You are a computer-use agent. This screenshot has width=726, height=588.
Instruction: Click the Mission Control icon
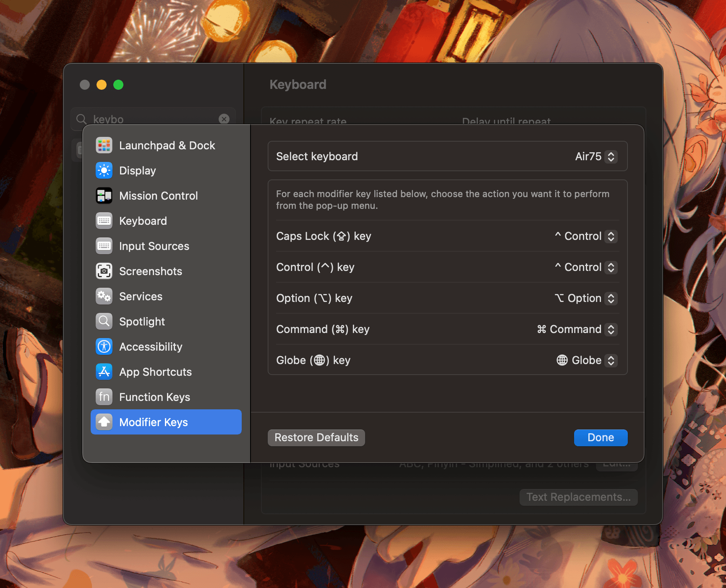(104, 195)
